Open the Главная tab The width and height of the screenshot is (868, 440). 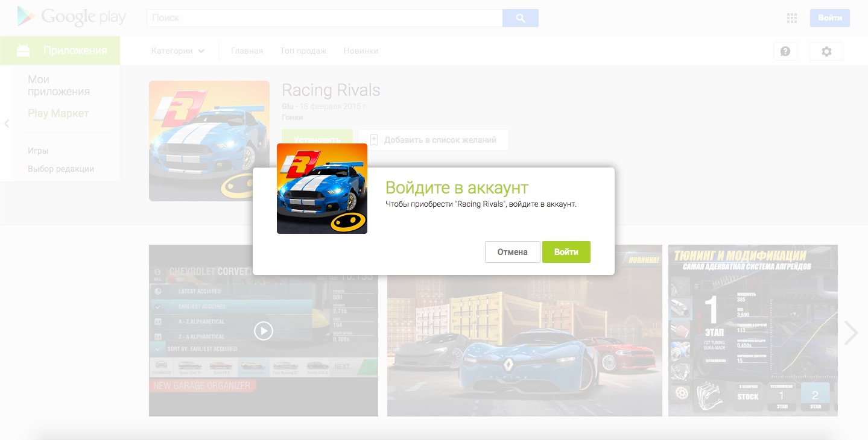247,51
